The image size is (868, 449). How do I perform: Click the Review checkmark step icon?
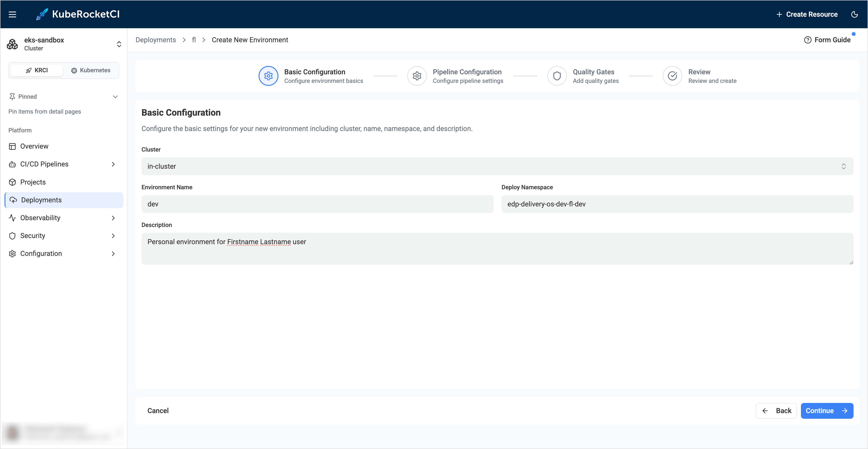point(672,76)
